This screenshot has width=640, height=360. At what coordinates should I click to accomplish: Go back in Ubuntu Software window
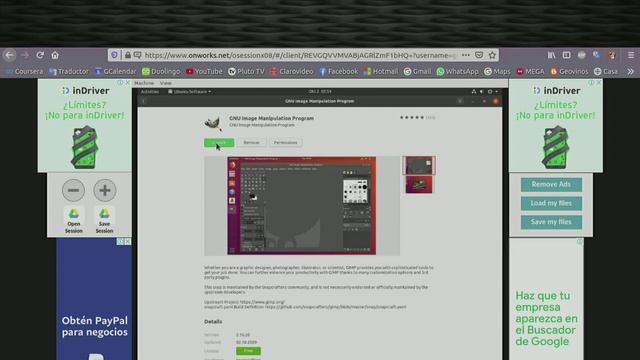click(144, 101)
